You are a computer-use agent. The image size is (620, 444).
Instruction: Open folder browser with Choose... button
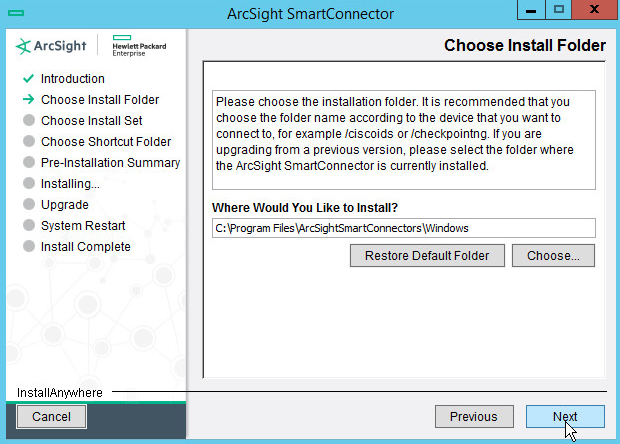pyautogui.click(x=553, y=255)
